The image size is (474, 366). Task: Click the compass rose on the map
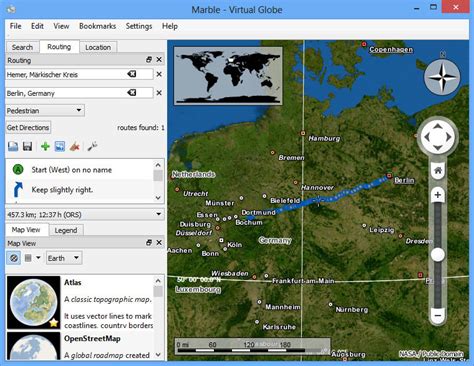(442, 77)
